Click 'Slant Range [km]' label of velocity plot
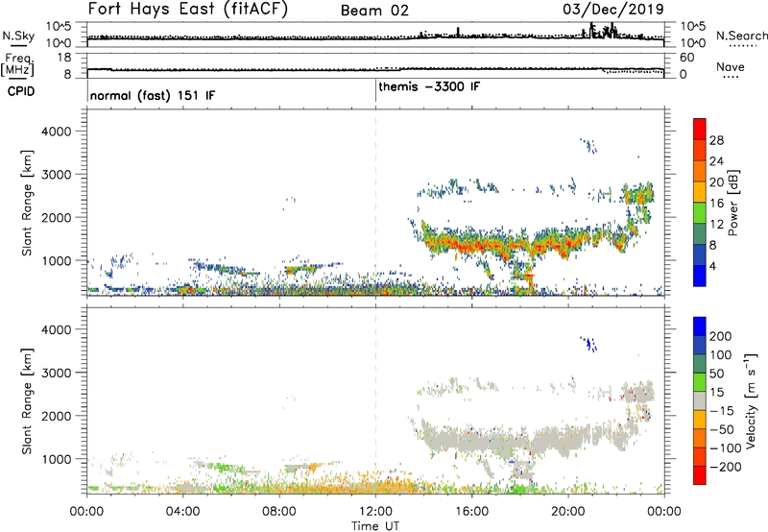The height and width of the screenshot is (532, 768). [27, 400]
